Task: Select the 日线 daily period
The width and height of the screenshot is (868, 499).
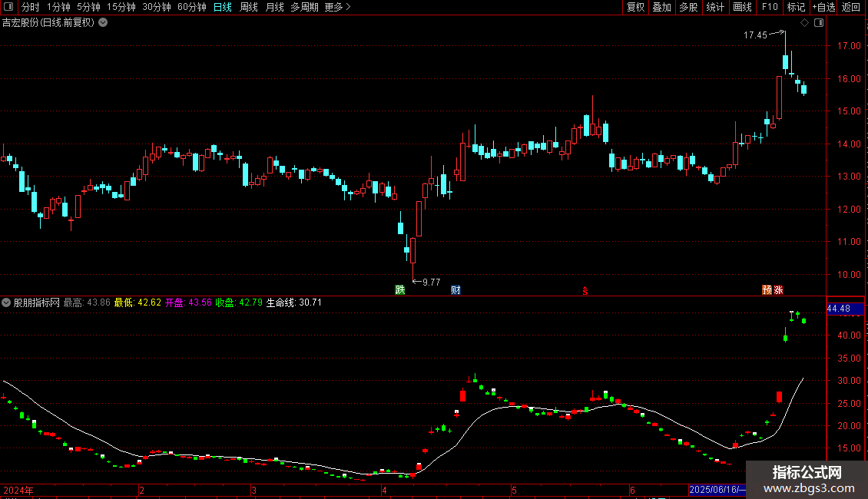Action: coord(223,7)
